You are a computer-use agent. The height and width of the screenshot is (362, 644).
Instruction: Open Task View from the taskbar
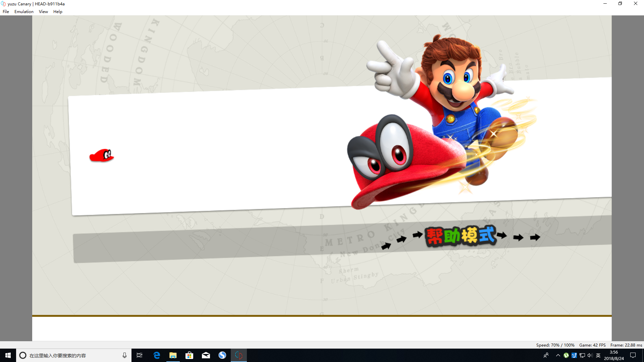[140, 355]
